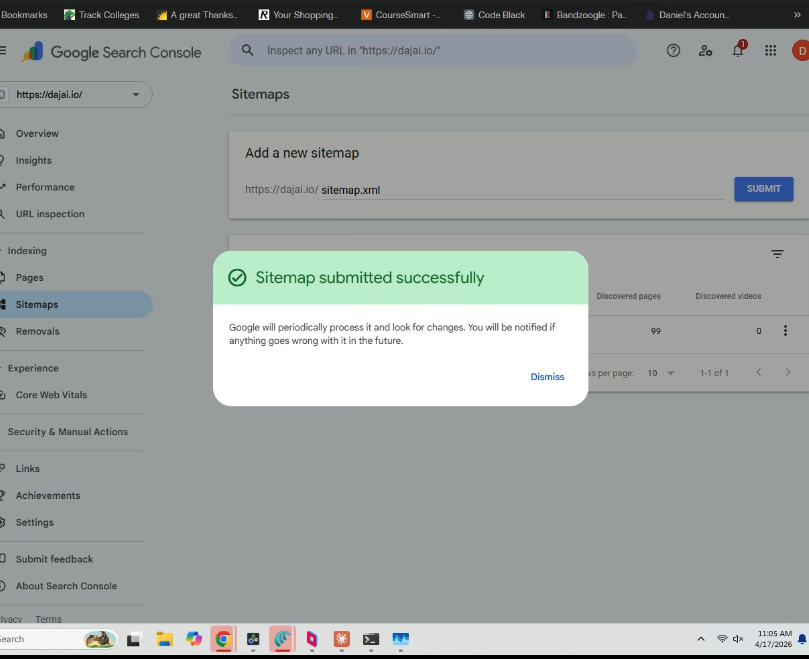The width and height of the screenshot is (809, 659).
Task: Click the Google Search Console logo
Action: [112, 52]
